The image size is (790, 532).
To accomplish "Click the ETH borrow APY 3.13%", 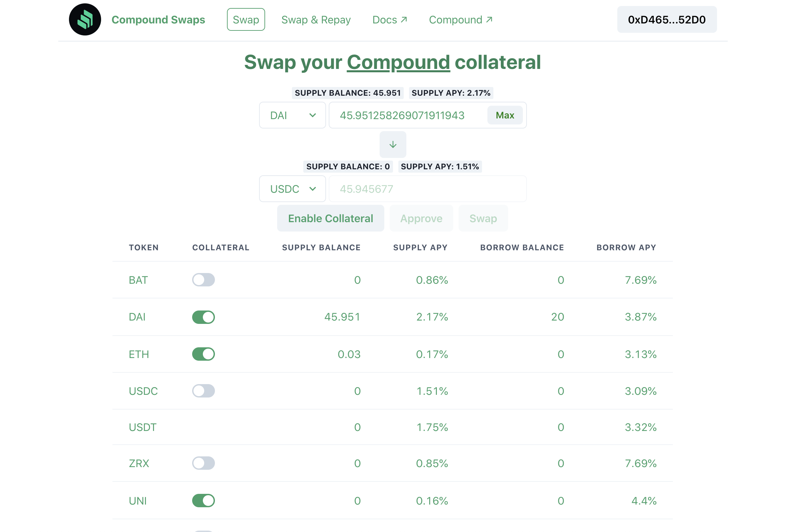I will point(640,354).
